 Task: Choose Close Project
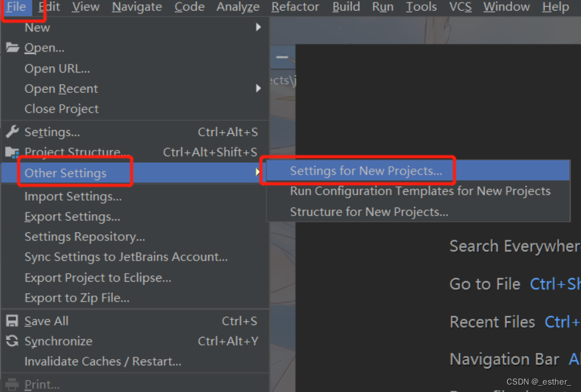[135, 109]
